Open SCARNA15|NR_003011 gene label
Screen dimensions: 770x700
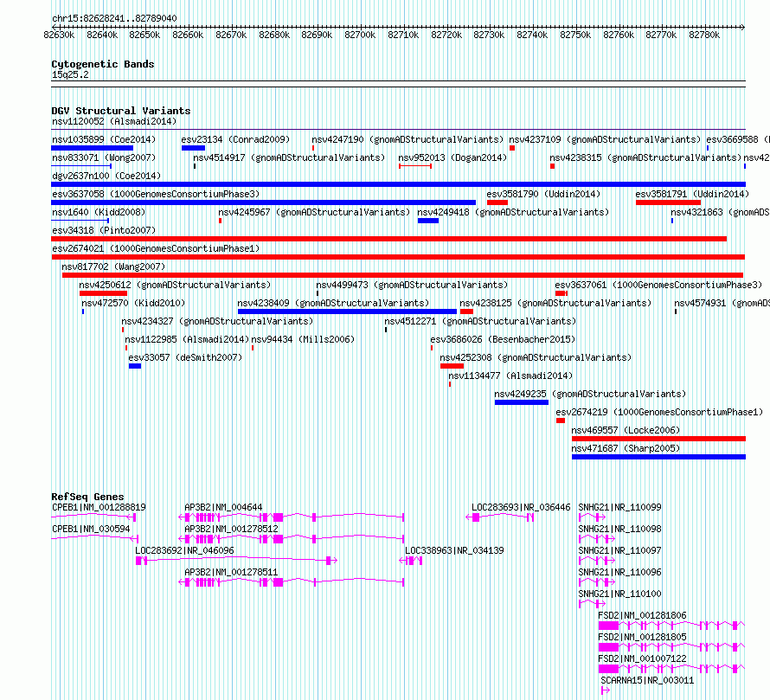pyautogui.click(x=647, y=680)
